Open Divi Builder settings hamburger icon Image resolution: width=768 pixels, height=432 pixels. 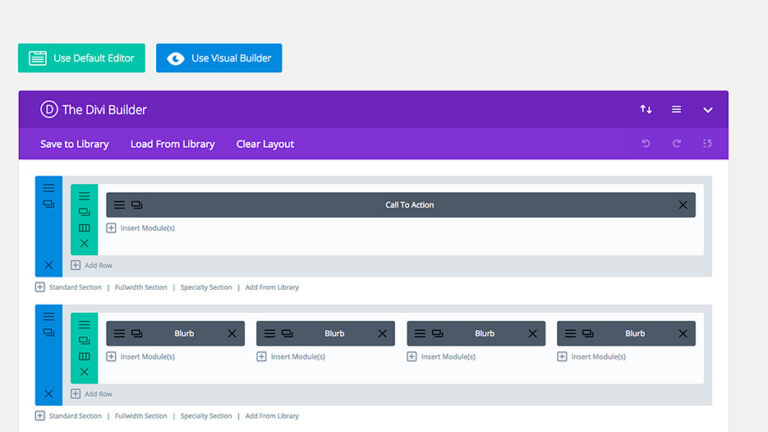pos(676,109)
